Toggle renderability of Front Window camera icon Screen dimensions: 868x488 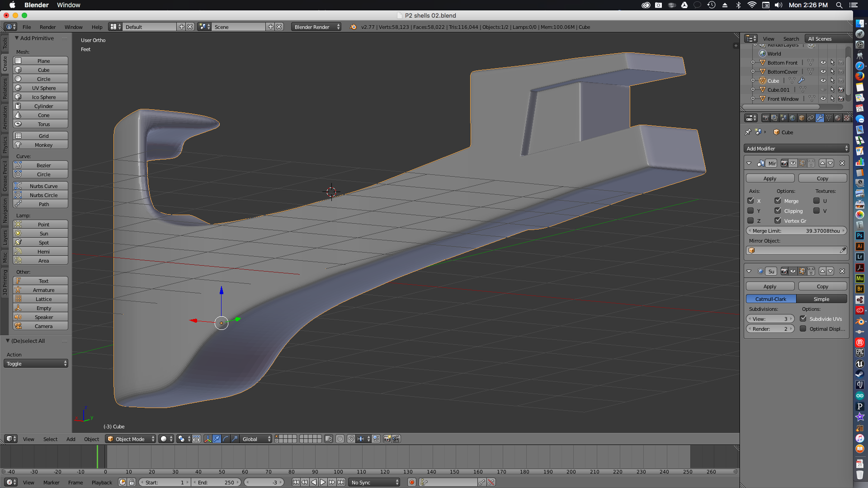coord(841,99)
